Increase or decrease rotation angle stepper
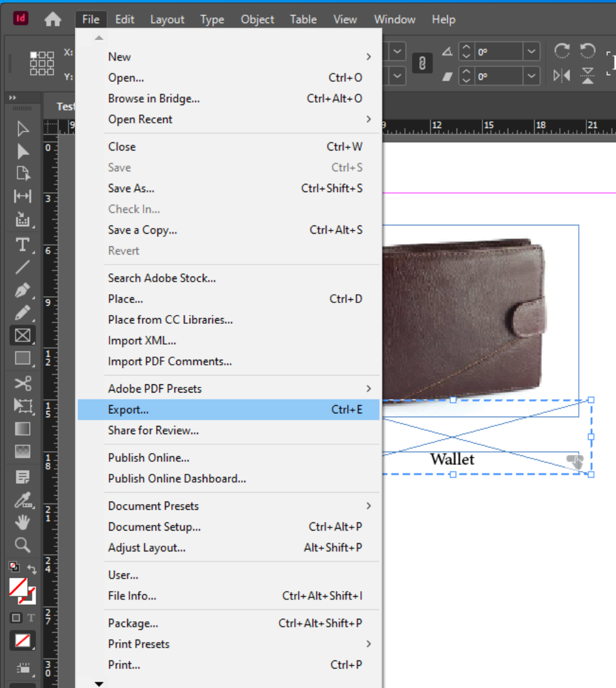The height and width of the screenshot is (688, 616). (x=466, y=52)
